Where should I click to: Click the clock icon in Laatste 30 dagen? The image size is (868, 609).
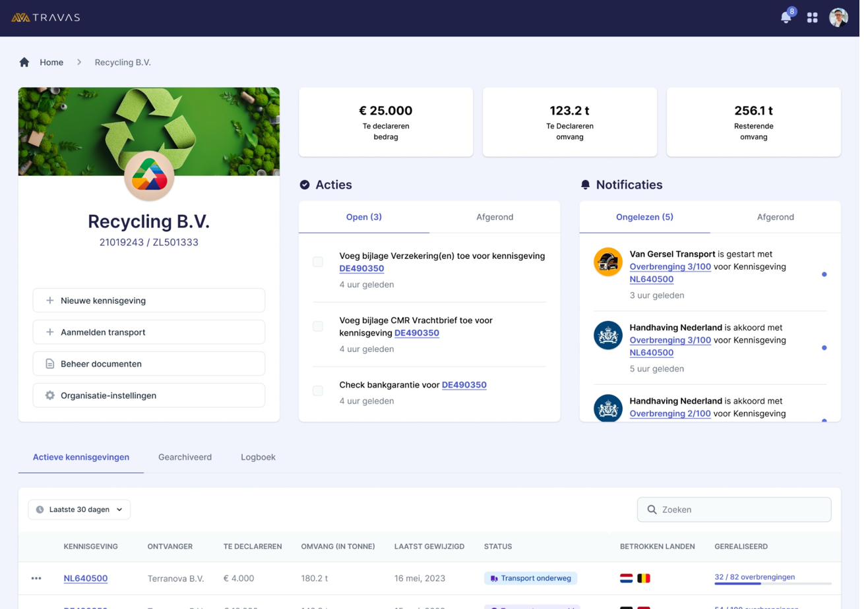tap(40, 514)
